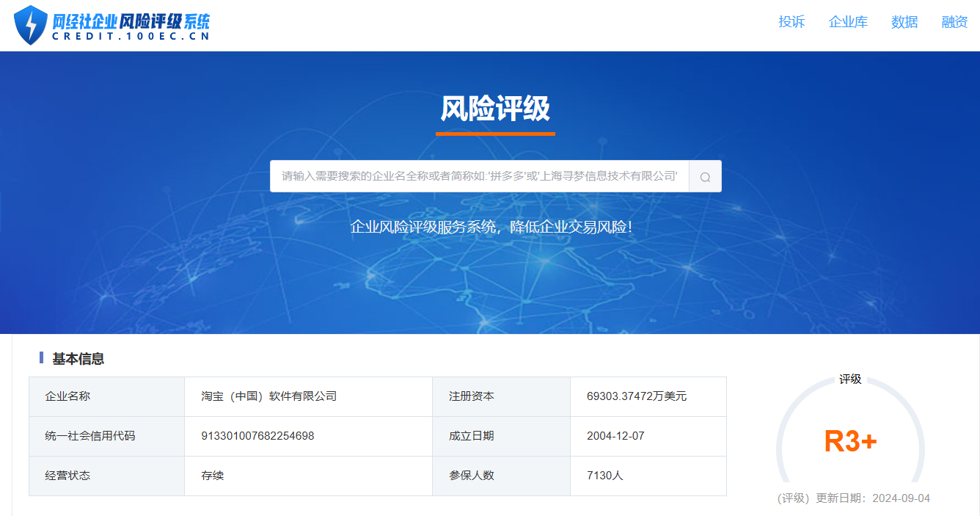Click the 评级 gauge label
This screenshot has width=980, height=516.
point(850,379)
